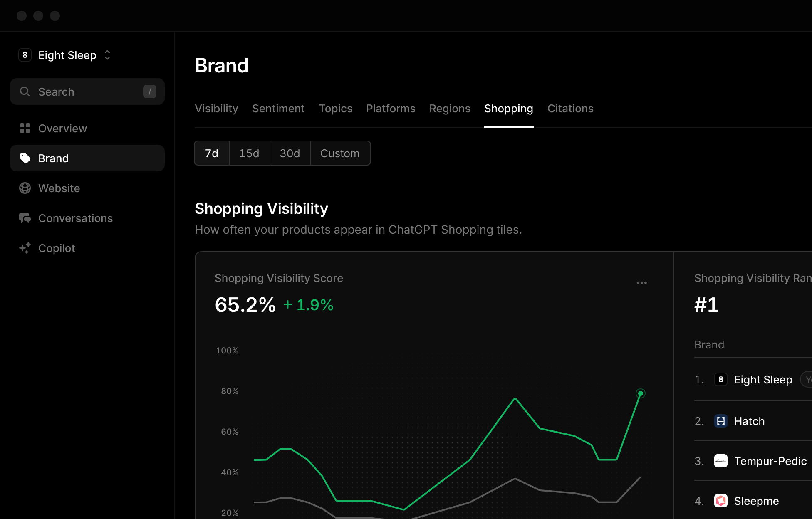The height and width of the screenshot is (519, 812).
Task: Click the Conversations chat bubble icon
Action: (x=25, y=218)
